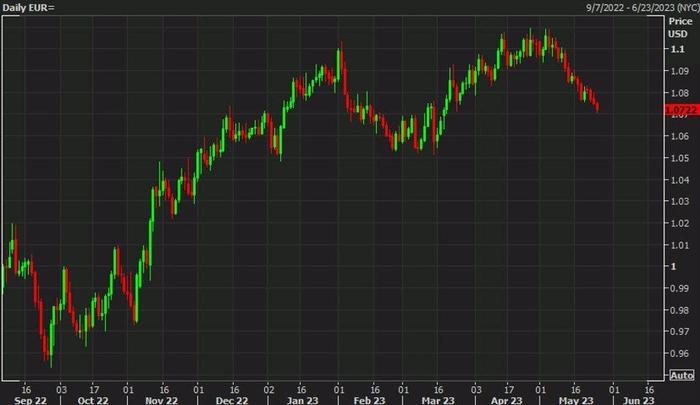Screen dimensions: 700x405
Task: Click the 'Price' axis heading
Action: pyautogui.click(x=680, y=21)
